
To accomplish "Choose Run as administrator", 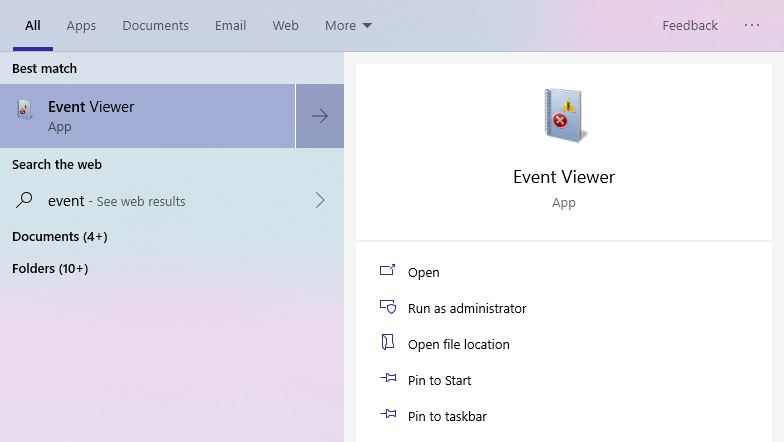I will 467,308.
